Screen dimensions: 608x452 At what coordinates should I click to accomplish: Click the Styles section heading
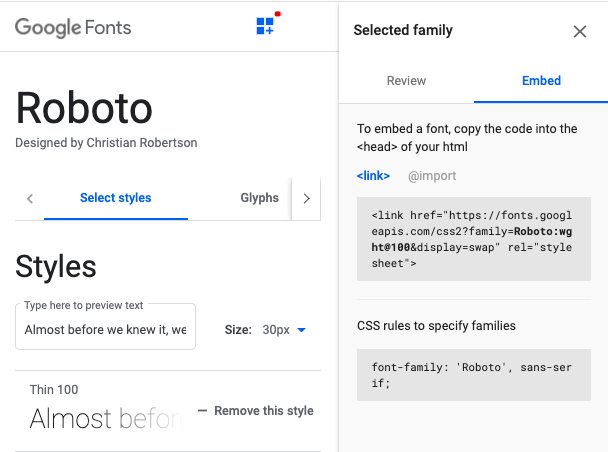point(56,266)
